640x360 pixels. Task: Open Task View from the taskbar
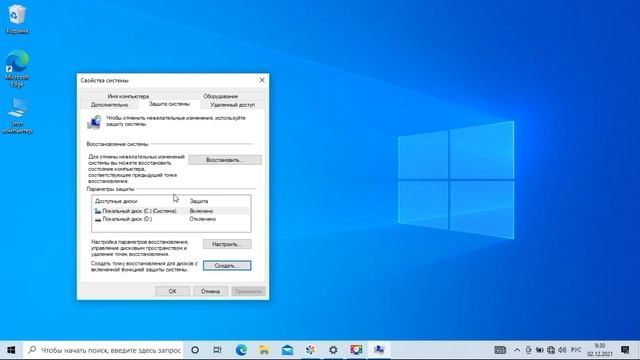click(x=218, y=350)
